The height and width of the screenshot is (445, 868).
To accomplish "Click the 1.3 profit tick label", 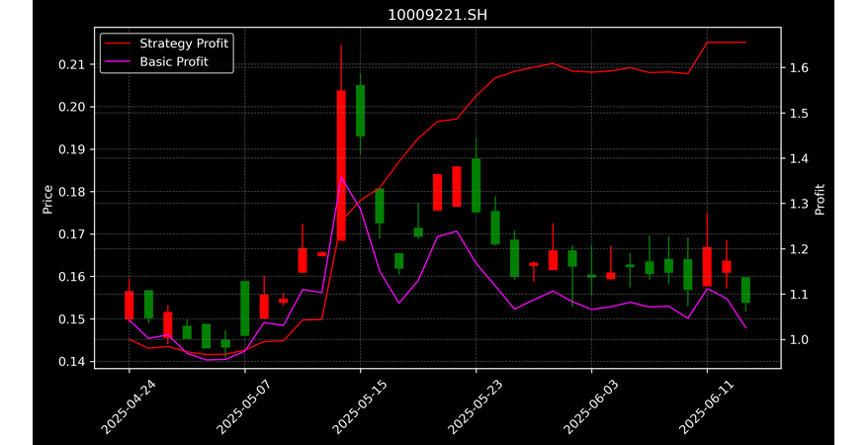I will (x=799, y=204).
